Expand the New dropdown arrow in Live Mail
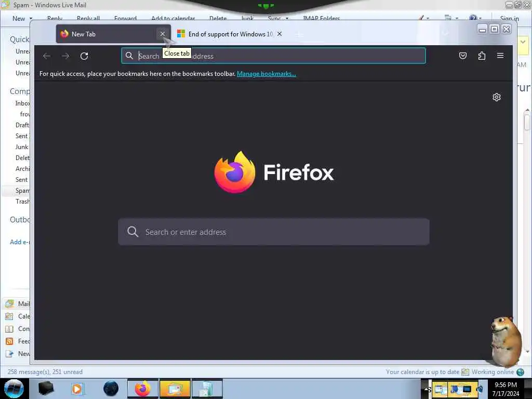Viewport: 532px width, 399px height. (x=31, y=19)
